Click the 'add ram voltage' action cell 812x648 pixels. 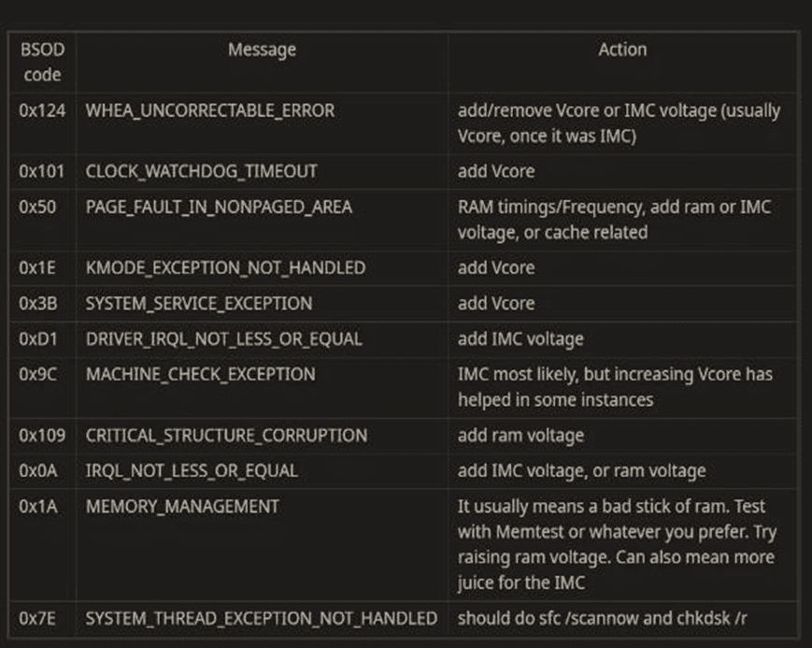(x=520, y=436)
